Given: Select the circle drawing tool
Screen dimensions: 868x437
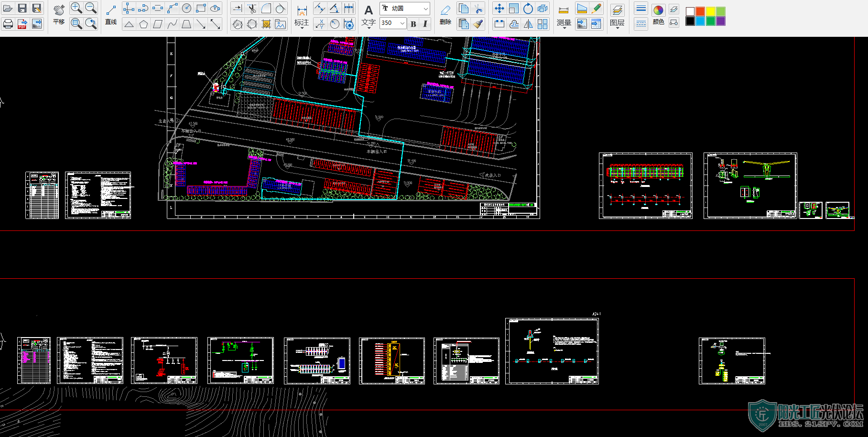Looking at the screenshot, I should 187,8.
